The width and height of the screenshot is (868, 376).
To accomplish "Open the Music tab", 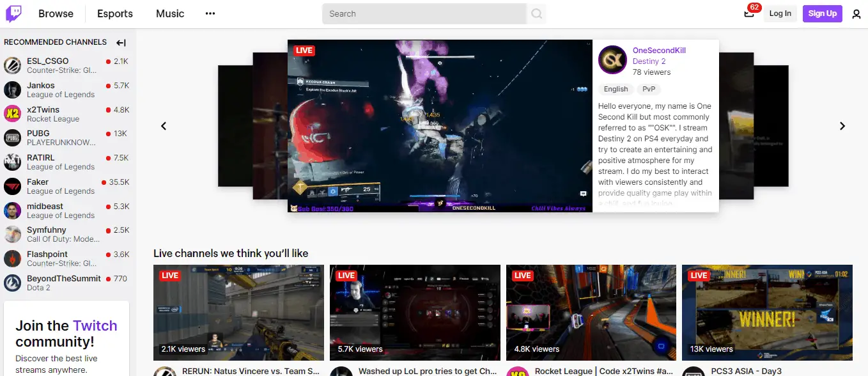I will (170, 13).
